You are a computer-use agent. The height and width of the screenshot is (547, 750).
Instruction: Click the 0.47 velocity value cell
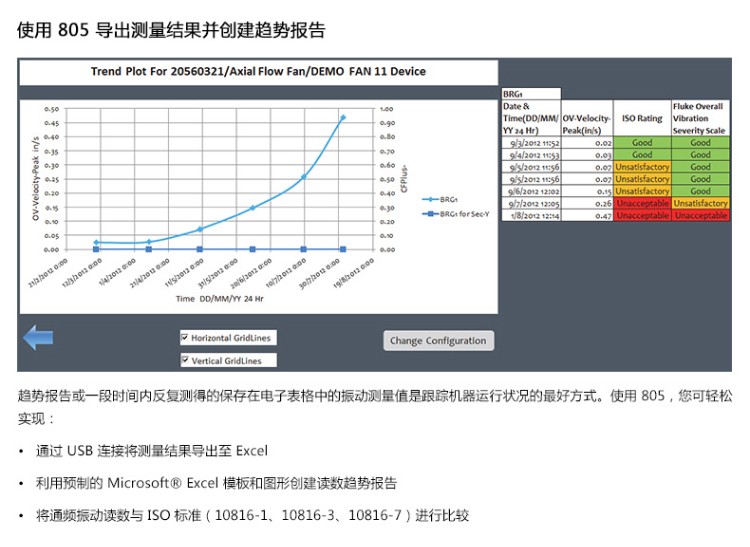587,215
